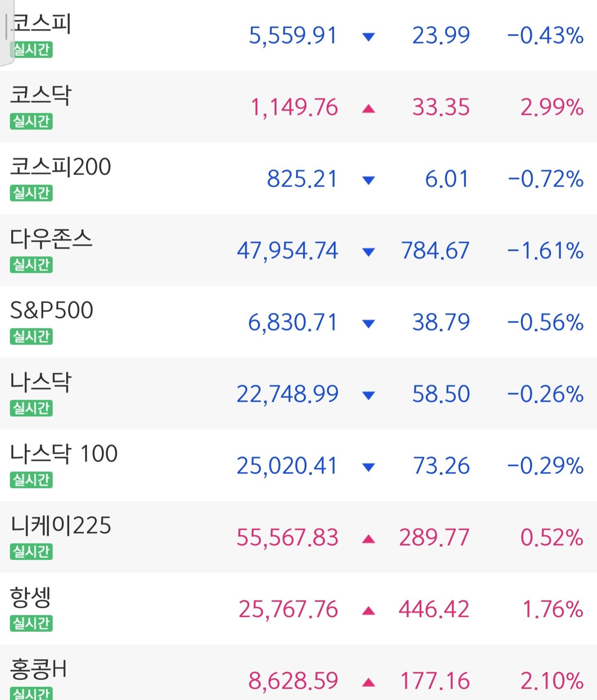This screenshot has height=700, width=597.
Task: Select the 코스피200 index name
Action: tap(61, 167)
